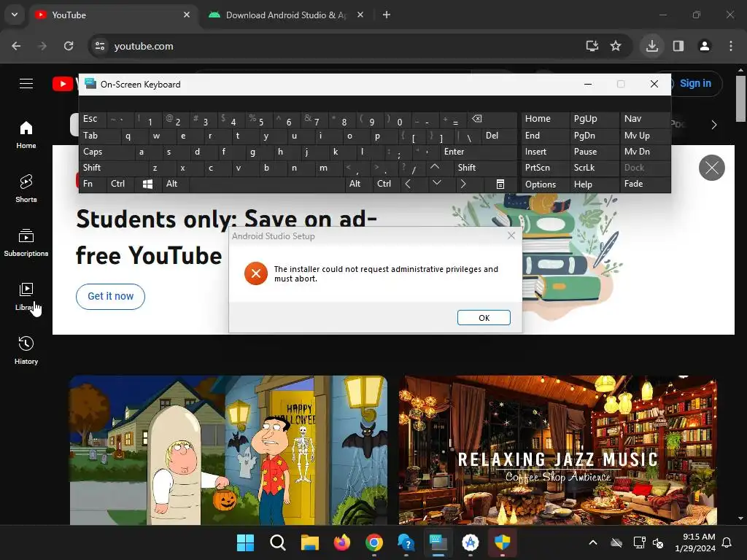This screenshot has height=560, width=747.
Task: Click the install app icon in address bar
Action: click(592, 46)
